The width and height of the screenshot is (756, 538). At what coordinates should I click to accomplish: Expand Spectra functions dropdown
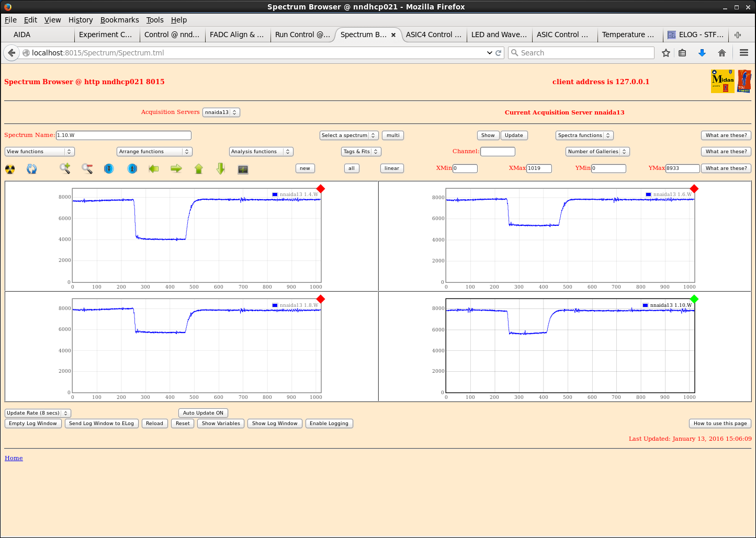pyautogui.click(x=584, y=135)
